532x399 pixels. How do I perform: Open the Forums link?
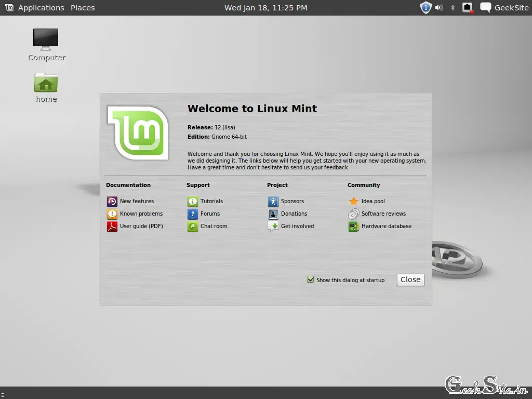210,214
